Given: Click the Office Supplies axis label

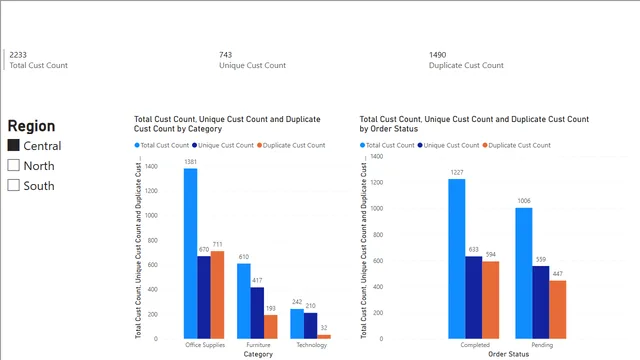Looking at the screenshot, I should [205, 345].
